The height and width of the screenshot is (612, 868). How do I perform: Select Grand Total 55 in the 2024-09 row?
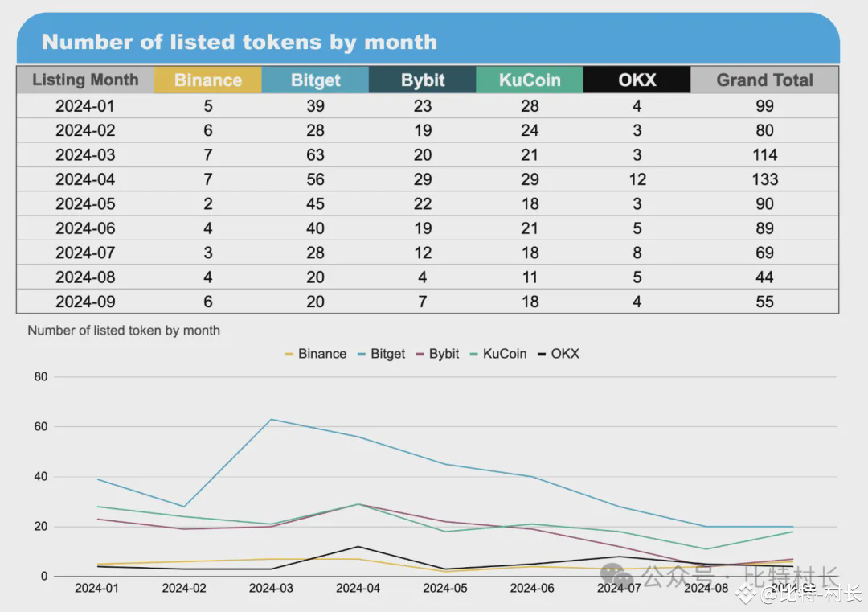coord(764,302)
